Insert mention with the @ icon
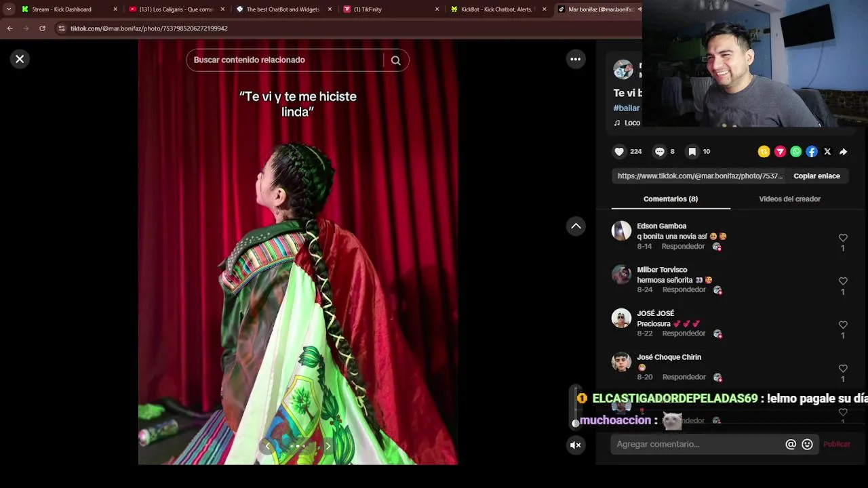The height and width of the screenshot is (488, 868). [791, 445]
